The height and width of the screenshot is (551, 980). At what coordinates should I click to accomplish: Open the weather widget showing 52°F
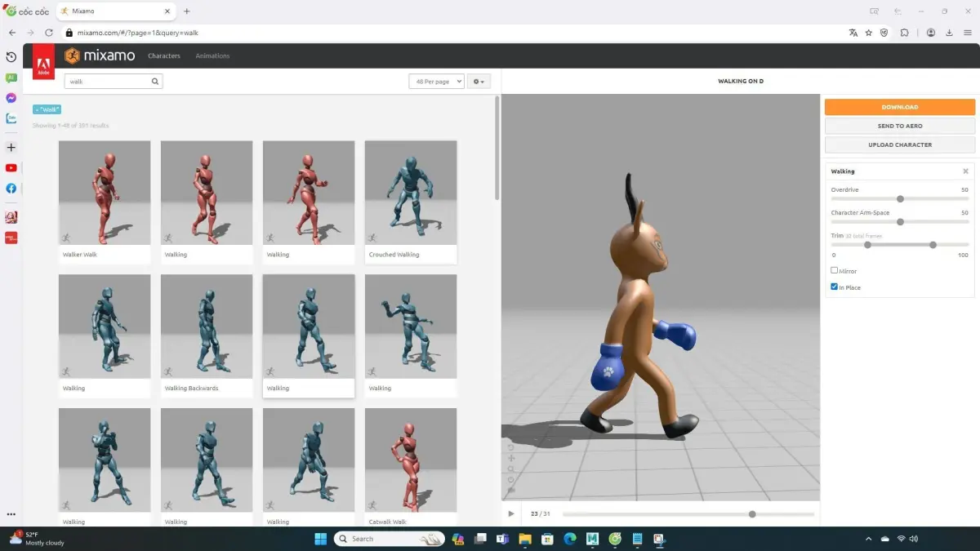pos(37,539)
